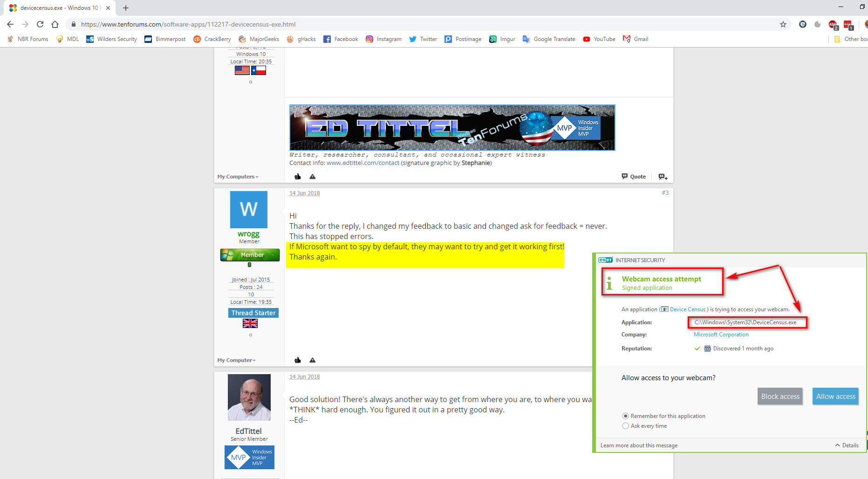868x479 pixels.
Task: Open the Imgur bookmark
Action: (x=502, y=39)
